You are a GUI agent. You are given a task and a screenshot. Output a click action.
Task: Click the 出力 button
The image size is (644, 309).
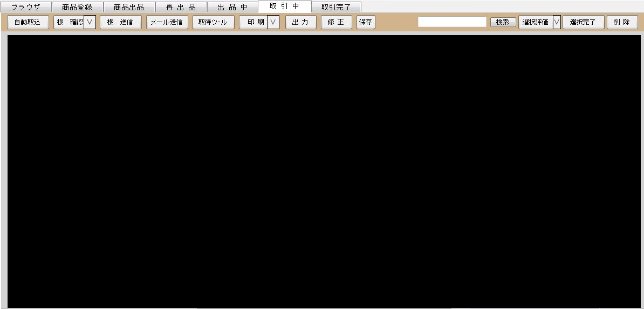(301, 22)
